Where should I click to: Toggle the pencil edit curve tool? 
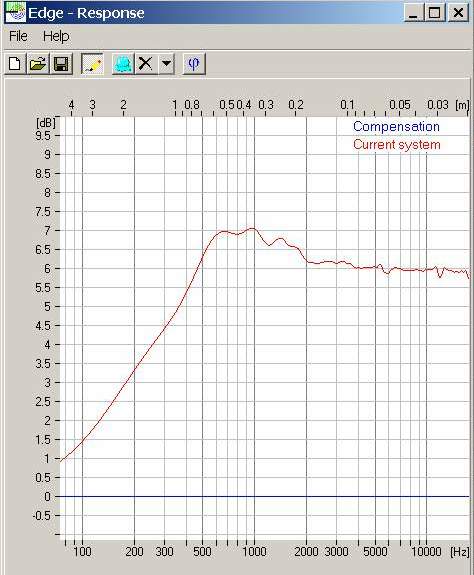(x=92, y=64)
